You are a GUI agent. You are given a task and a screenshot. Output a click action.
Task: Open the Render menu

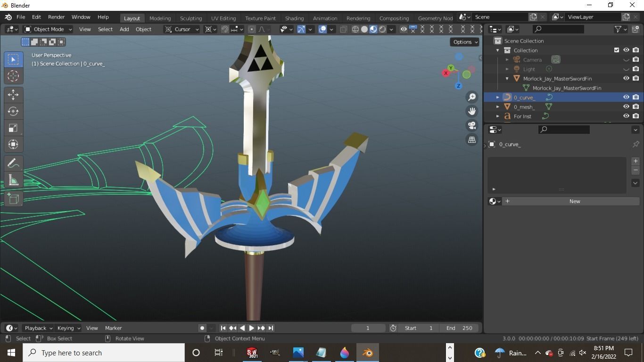56,17
